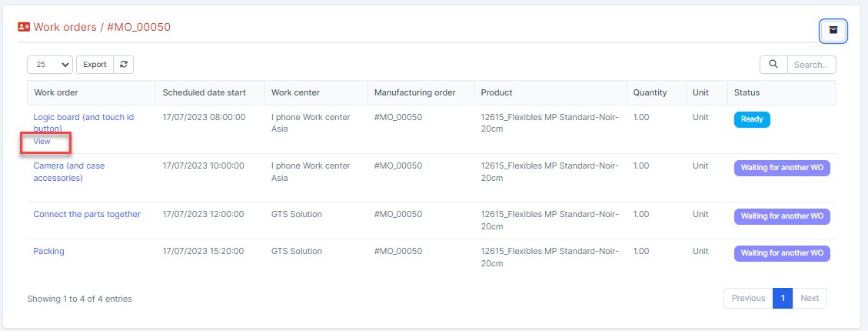Image resolution: width=868 pixels, height=331 pixels.
Task: Open the Logic board work order
Action: pos(83,118)
